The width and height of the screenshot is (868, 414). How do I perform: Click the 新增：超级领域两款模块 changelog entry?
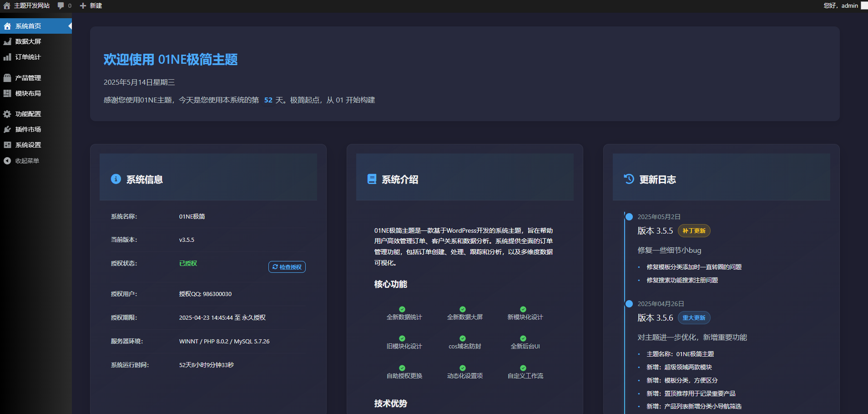679,367
